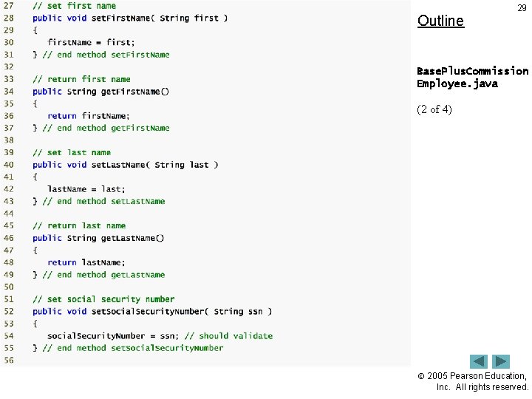Viewport: 532px width, 399px height.
Task: Click the getLastName method signature line
Action: (x=98, y=238)
